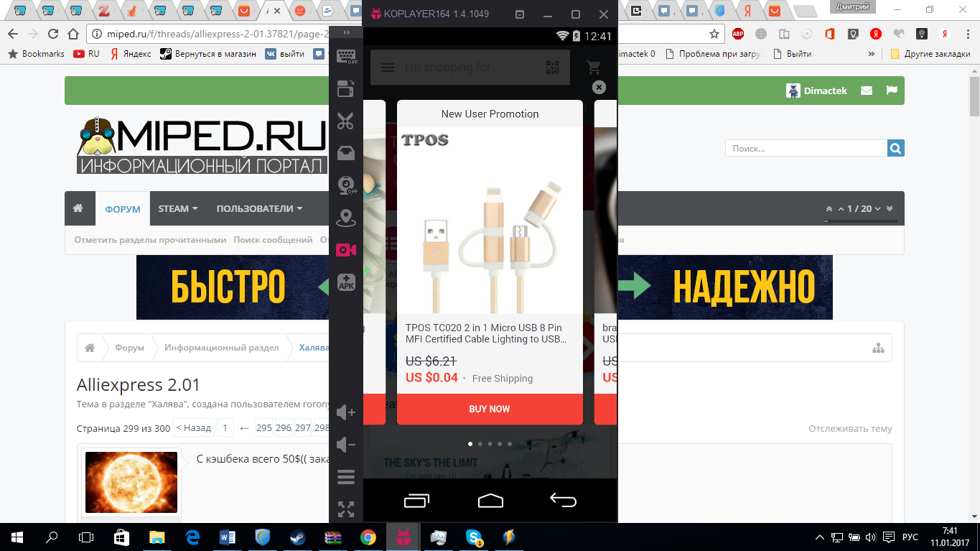The image size is (980, 551).
Task: Open the miped inbox envelope icon
Action: click(867, 91)
